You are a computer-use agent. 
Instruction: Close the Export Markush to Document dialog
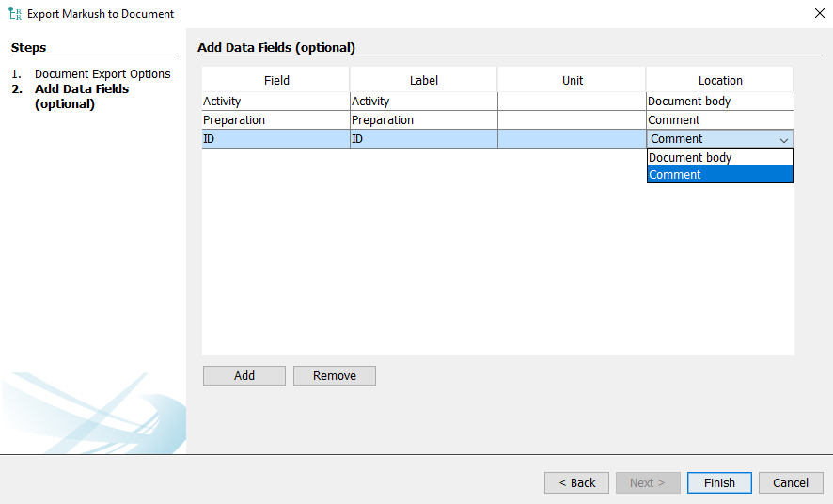point(817,14)
